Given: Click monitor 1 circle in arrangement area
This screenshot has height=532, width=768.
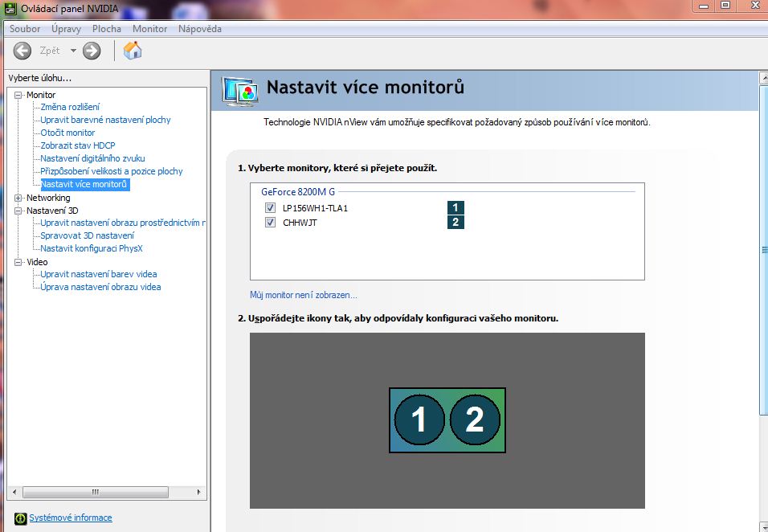Looking at the screenshot, I should point(419,419).
